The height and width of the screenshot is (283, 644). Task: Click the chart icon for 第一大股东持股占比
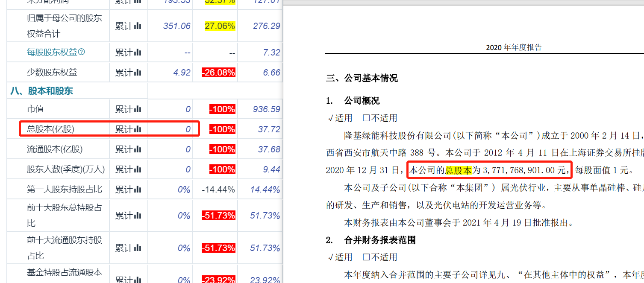tap(138, 190)
